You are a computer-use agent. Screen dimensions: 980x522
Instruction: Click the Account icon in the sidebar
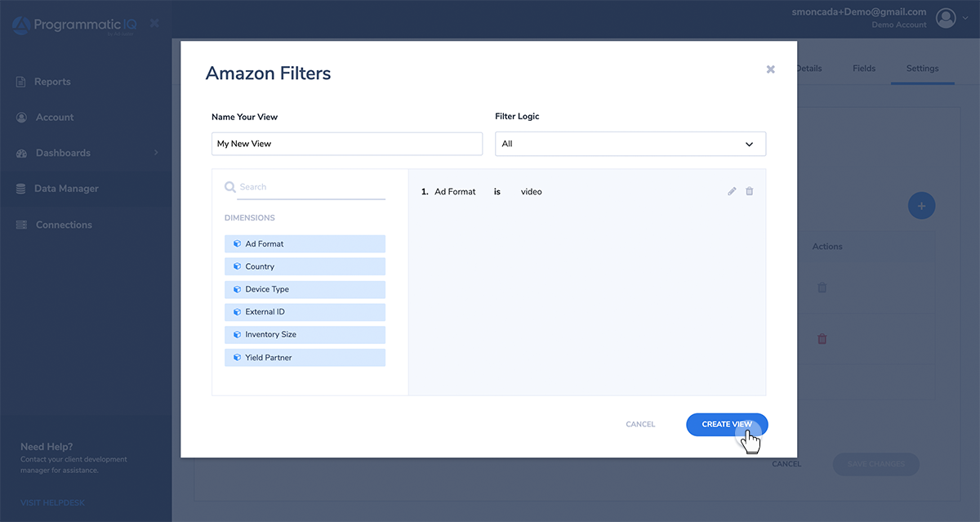[21, 118]
